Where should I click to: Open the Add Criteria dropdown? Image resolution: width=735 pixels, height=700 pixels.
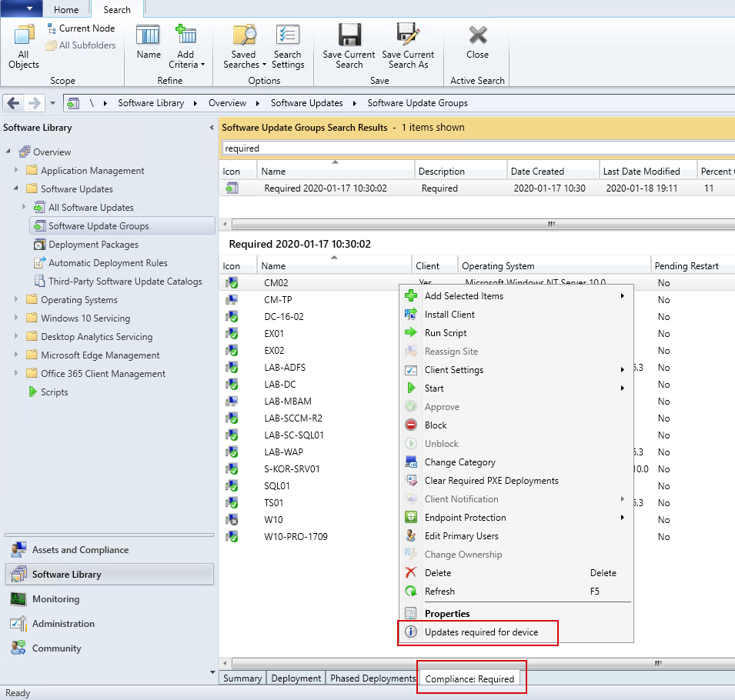point(186,46)
